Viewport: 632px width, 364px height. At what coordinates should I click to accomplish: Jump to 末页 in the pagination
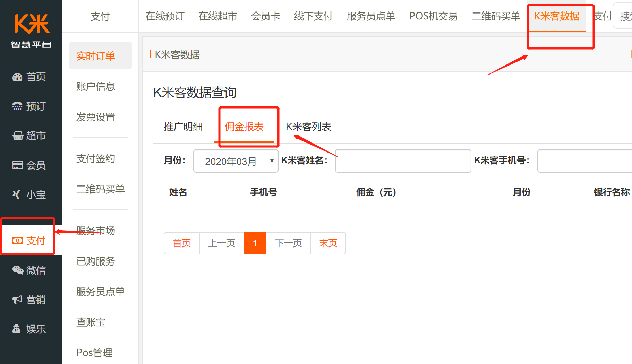pyautogui.click(x=328, y=243)
